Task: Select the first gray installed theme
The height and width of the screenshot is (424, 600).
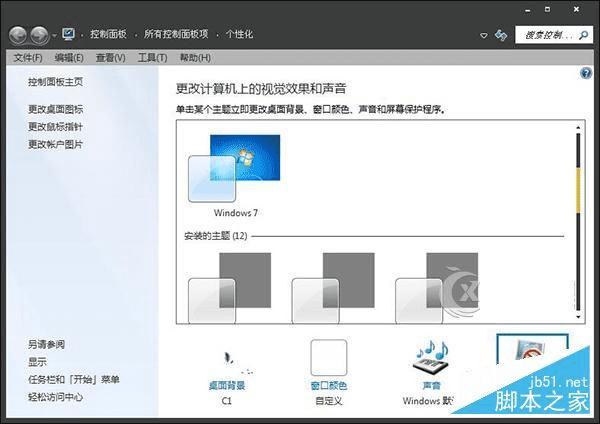Action: tap(230, 288)
